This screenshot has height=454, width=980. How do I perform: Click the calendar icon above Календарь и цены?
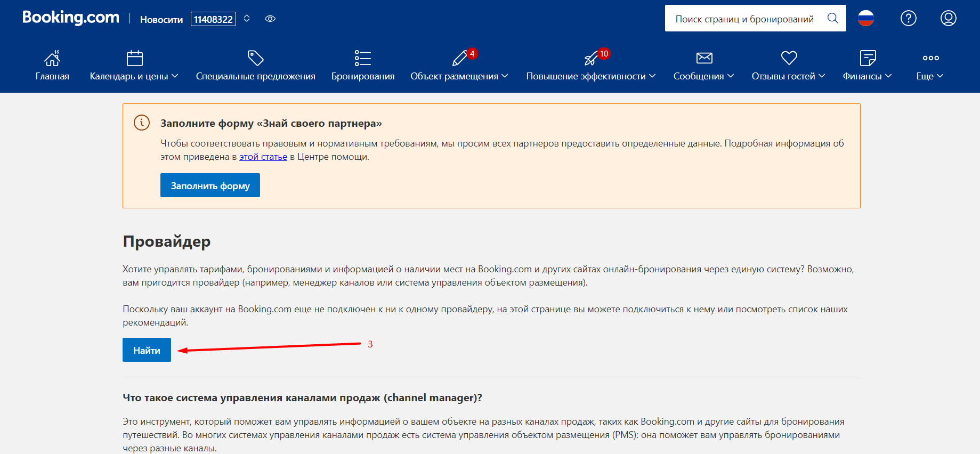(135, 58)
